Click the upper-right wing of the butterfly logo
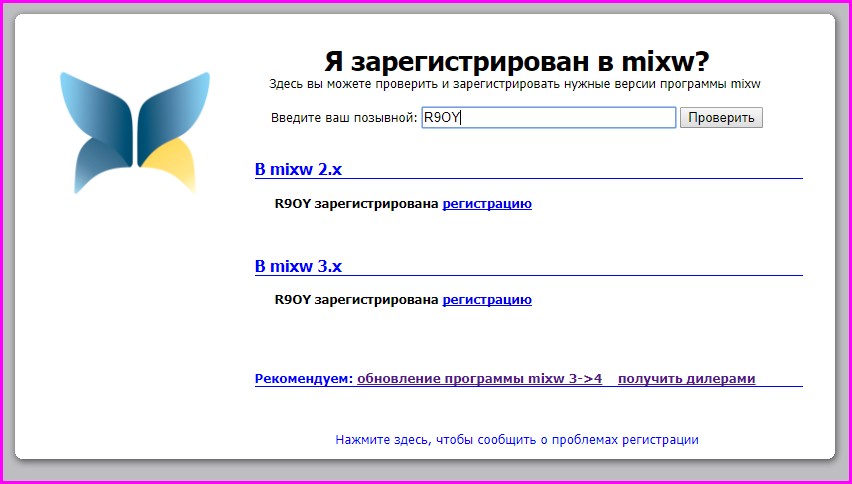Screen dimensions: 852x484 click(x=174, y=106)
